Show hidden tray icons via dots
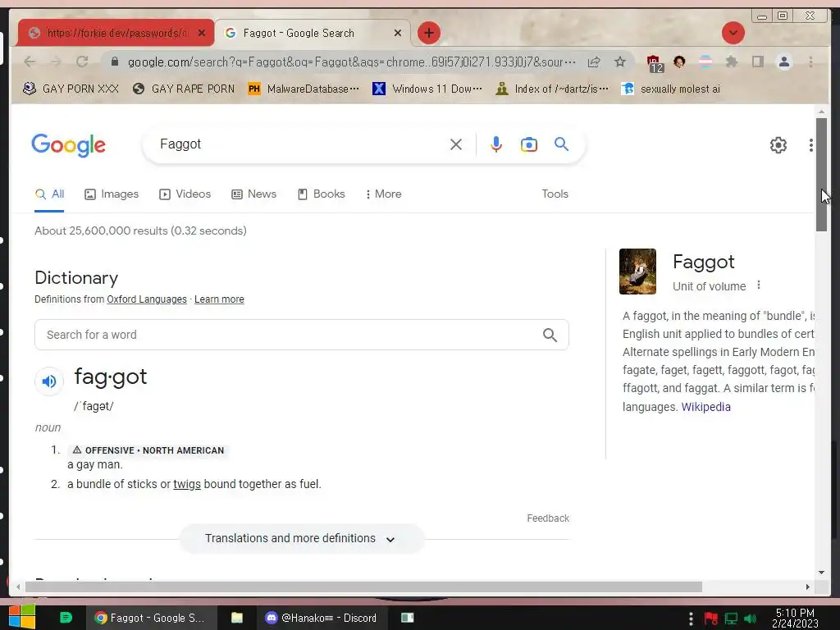Screen dimensions: 840x630 coord(691,619)
